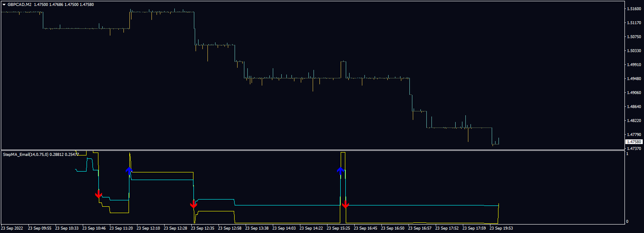Image resolution: width=644 pixels, height=233 pixels.
Task: Click the 1.48640 price scale label
Action: [x=634, y=106]
